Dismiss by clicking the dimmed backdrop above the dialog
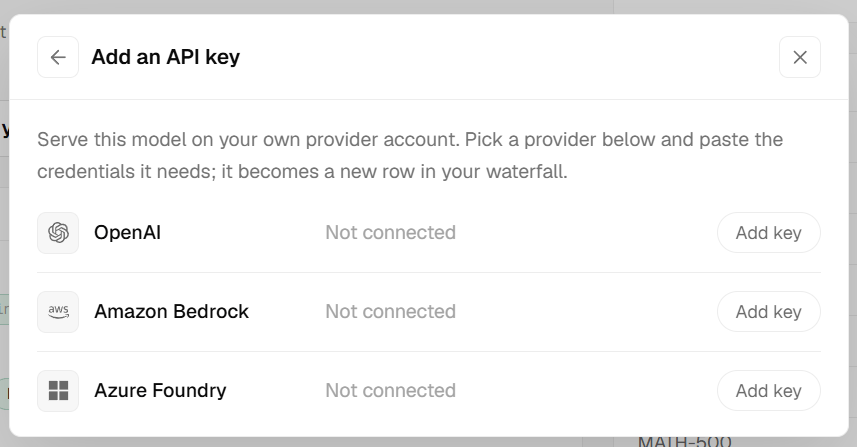The height and width of the screenshot is (447, 857). (x=428, y=7)
